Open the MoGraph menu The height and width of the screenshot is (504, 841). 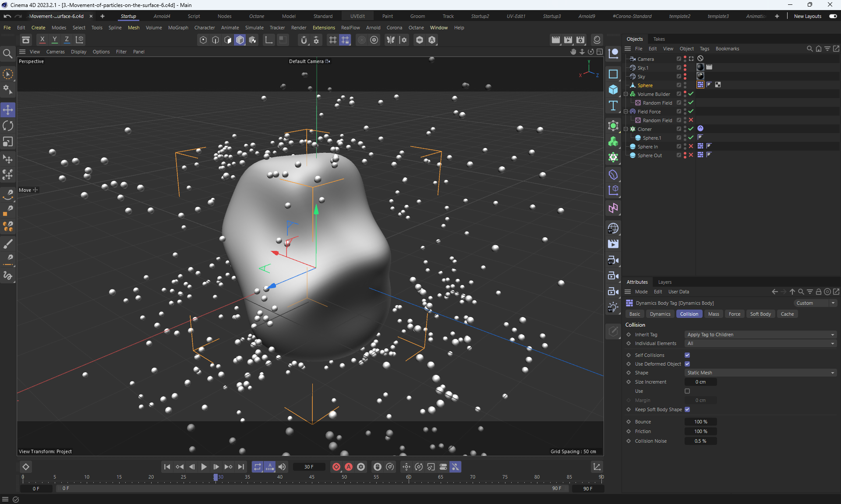[x=178, y=28]
